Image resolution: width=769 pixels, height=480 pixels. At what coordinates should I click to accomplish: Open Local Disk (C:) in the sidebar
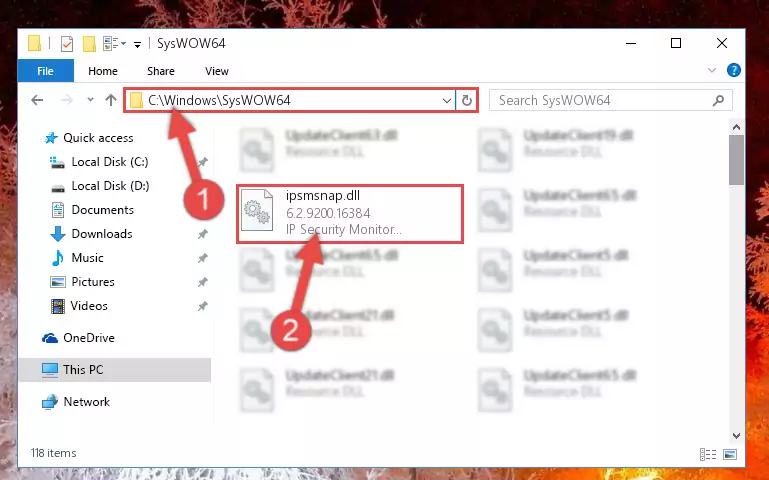coord(110,162)
